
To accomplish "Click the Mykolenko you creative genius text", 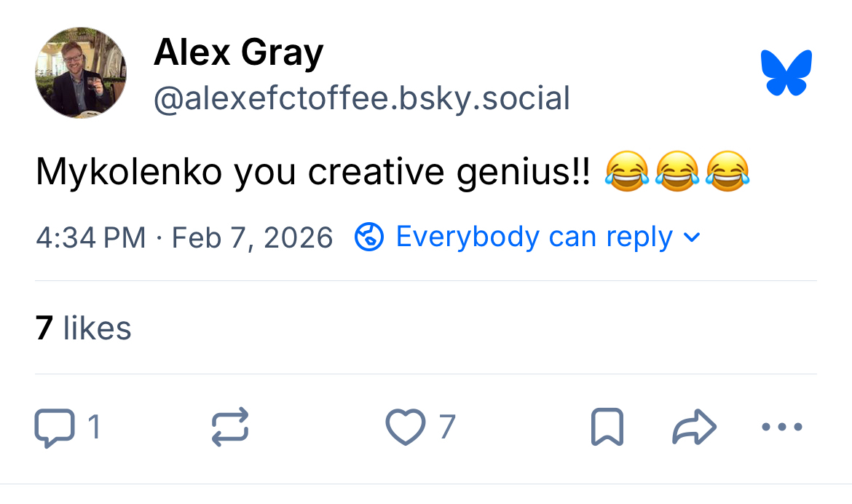I will tap(313, 172).
